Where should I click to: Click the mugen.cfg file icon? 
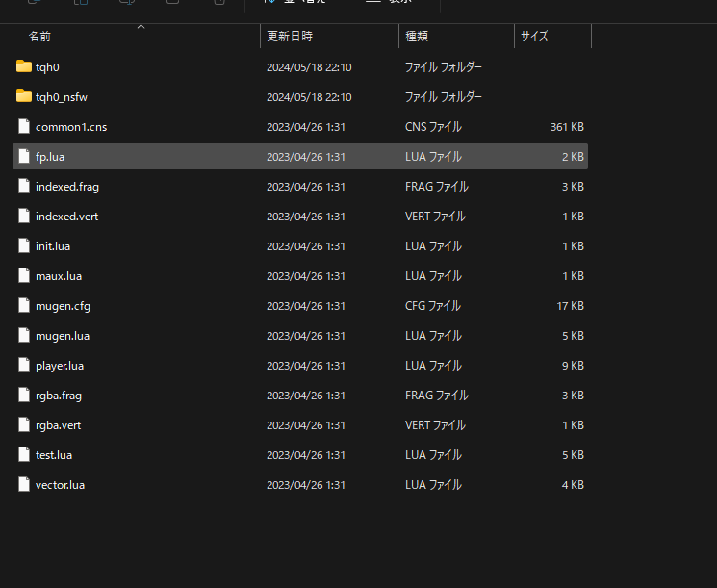point(24,306)
